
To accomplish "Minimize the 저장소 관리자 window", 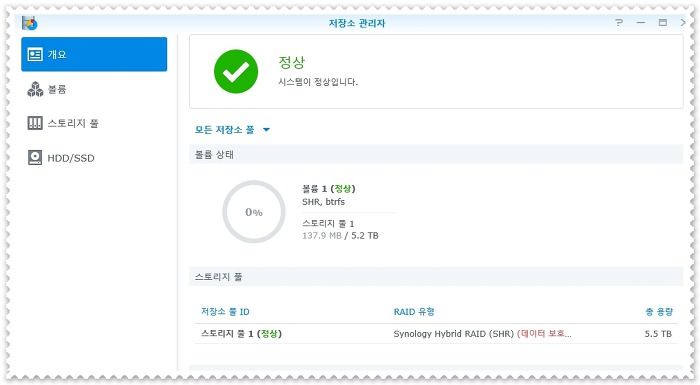I will (641, 22).
